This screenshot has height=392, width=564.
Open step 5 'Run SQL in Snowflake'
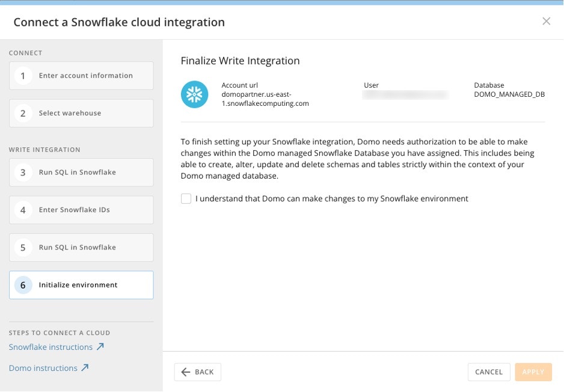tap(81, 247)
